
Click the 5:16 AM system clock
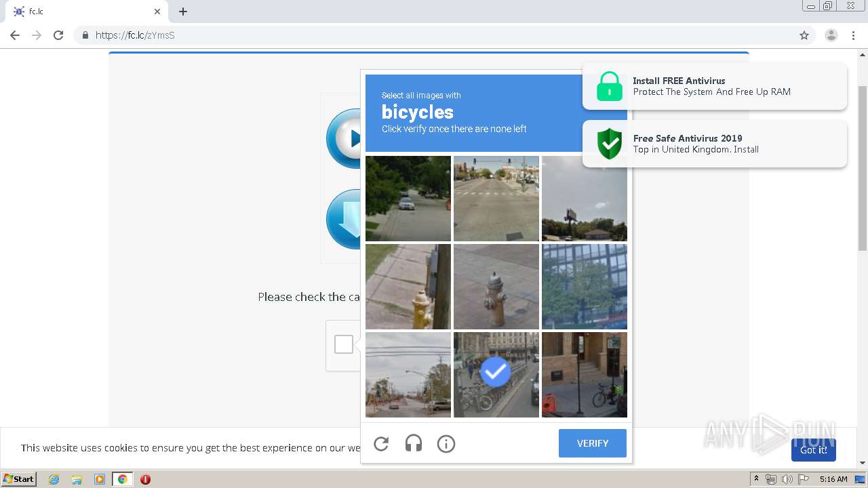[833, 479]
